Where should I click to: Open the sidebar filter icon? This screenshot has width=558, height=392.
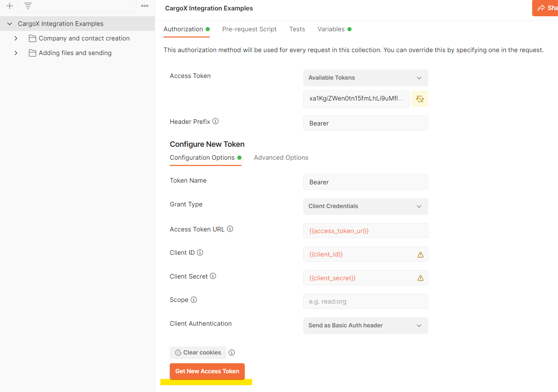[28, 6]
